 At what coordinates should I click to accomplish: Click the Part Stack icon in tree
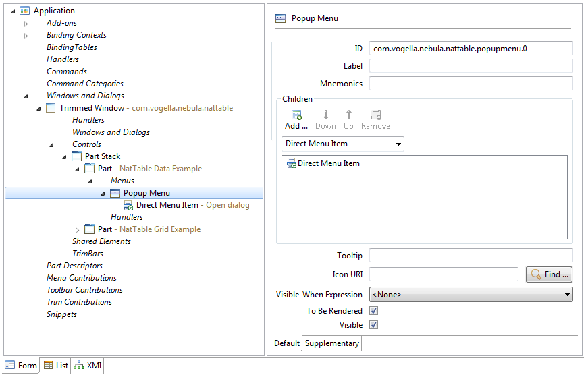[x=76, y=156]
